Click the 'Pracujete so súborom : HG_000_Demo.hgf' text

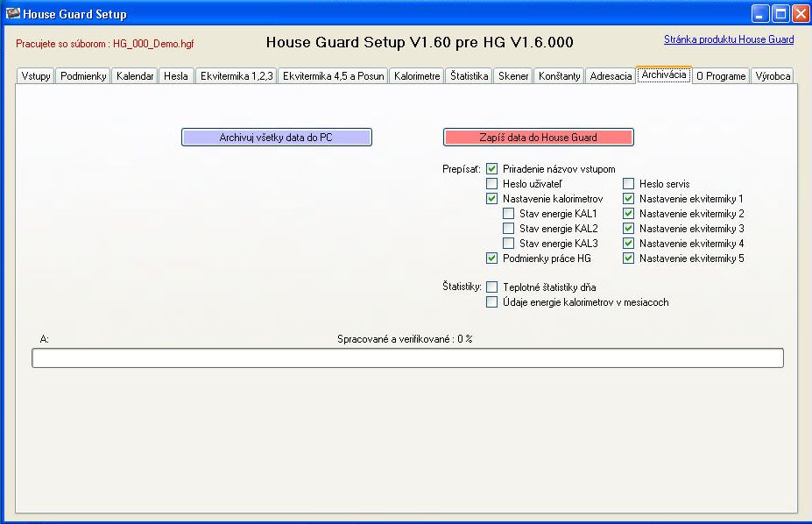tap(104, 44)
